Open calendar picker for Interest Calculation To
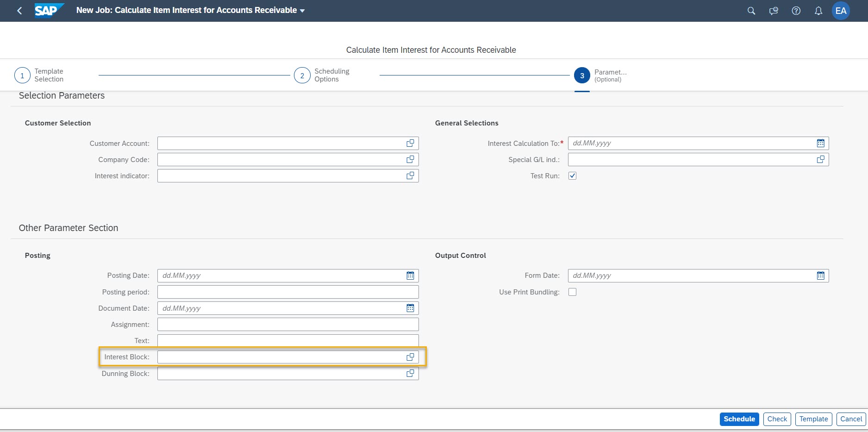Screen dimensions: 868x432 (x=820, y=144)
